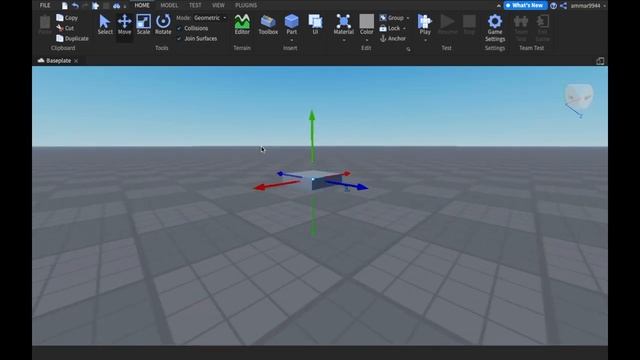Click the Copy clipboard option
This screenshot has height=360, width=640.
67,18
